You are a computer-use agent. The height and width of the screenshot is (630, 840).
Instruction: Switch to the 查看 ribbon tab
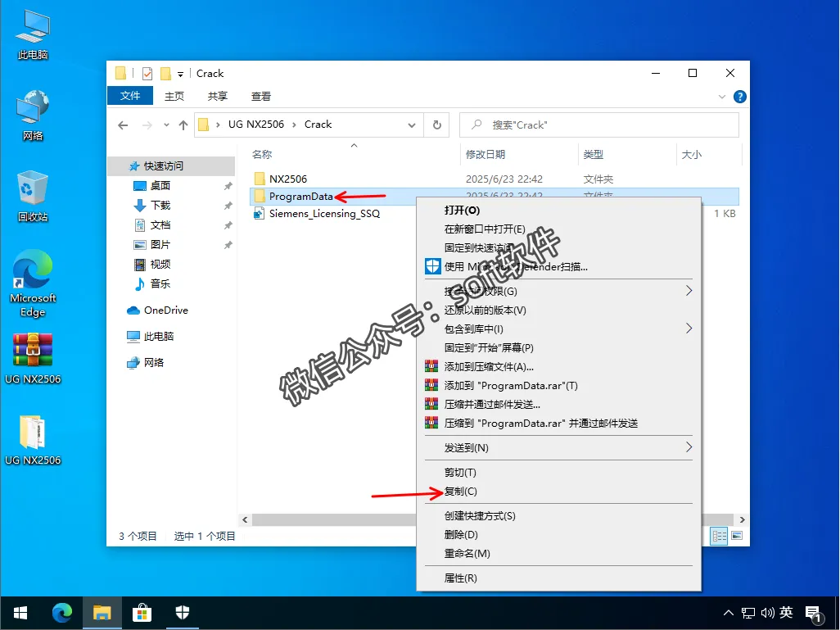pos(261,96)
